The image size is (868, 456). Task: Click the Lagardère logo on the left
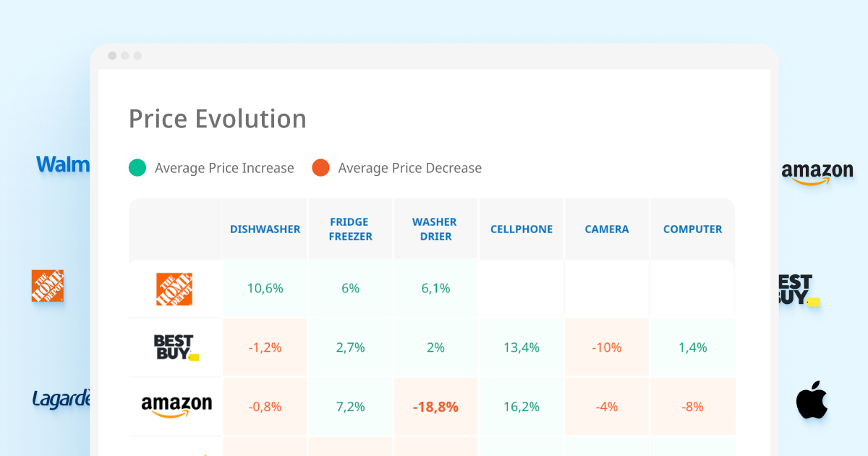pos(62,398)
